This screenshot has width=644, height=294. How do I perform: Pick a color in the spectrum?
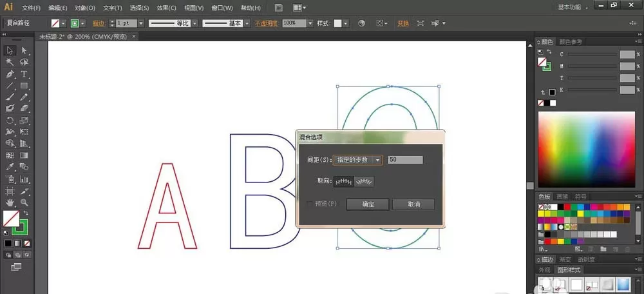click(x=586, y=150)
